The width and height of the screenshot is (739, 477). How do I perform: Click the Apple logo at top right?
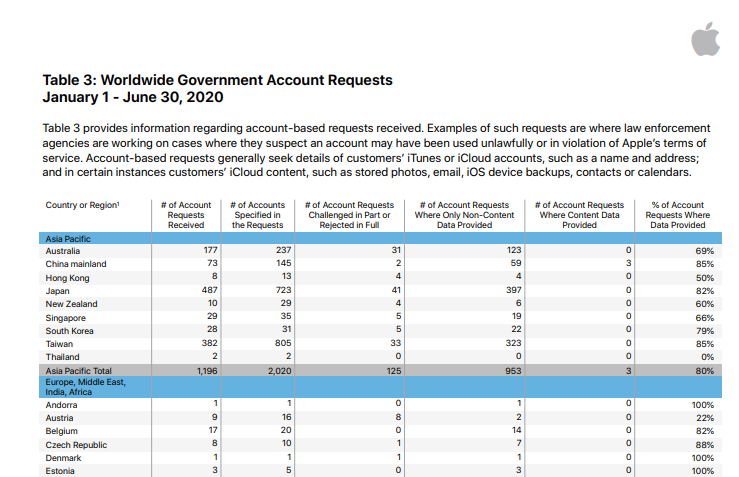pos(706,39)
